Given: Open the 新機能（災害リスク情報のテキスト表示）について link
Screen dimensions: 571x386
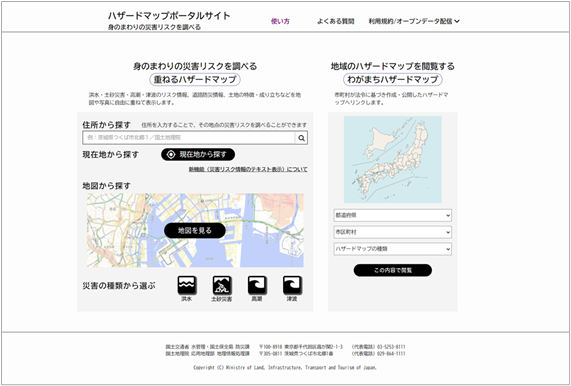Looking at the screenshot, I should (x=248, y=169).
